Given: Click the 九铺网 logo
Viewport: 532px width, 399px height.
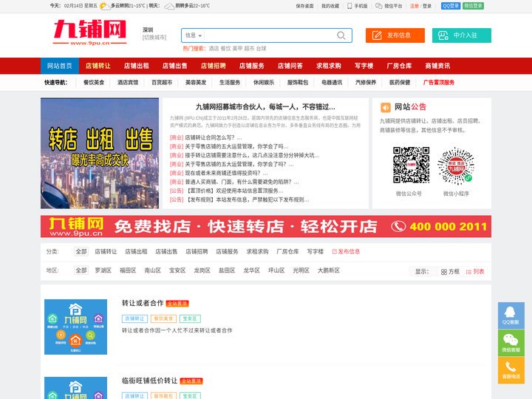Looking at the screenshot, I should click(90, 33).
